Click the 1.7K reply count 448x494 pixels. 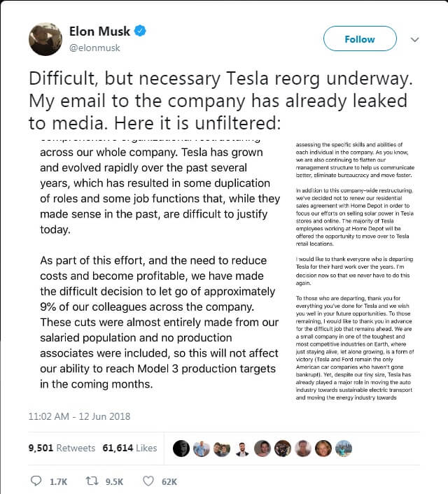[57, 481]
